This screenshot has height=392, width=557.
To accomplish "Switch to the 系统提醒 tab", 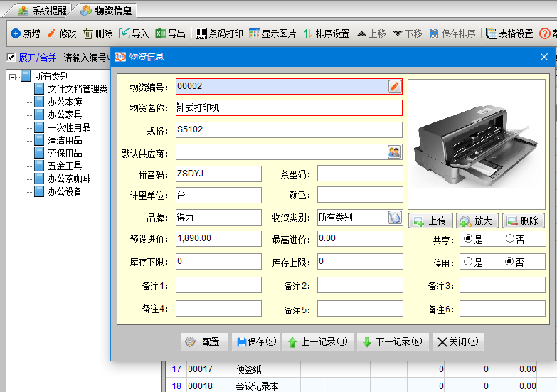I will [x=43, y=10].
